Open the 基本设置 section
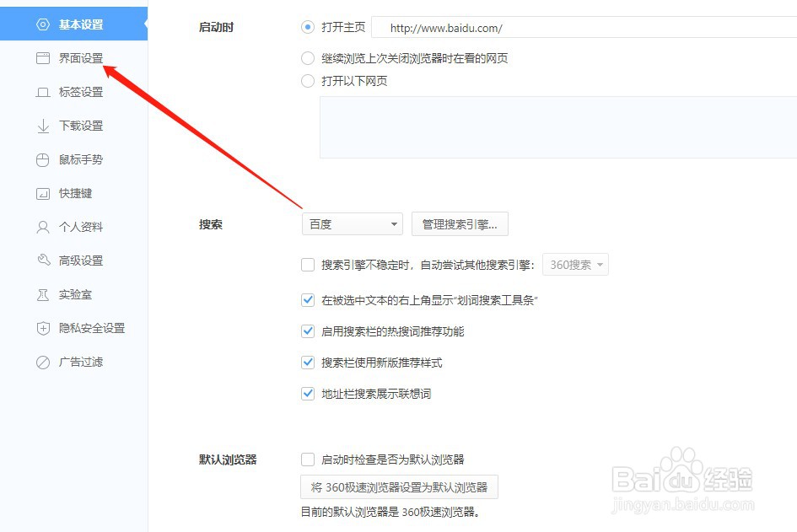The height and width of the screenshot is (532, 797). [73, 24]
